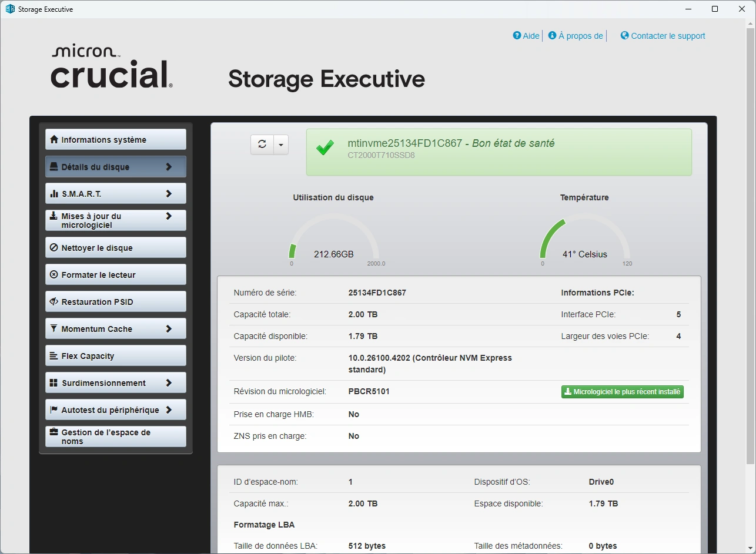Click Prise en charge HMB label
This screenshot has height=554, width=756.
273,414
